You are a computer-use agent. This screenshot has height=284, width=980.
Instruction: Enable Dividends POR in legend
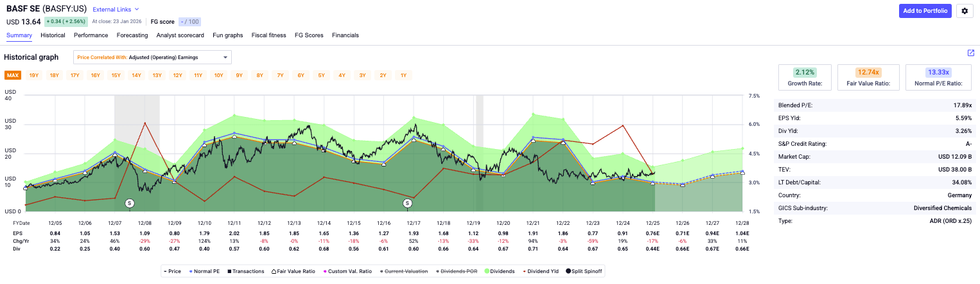coord(457,271)
